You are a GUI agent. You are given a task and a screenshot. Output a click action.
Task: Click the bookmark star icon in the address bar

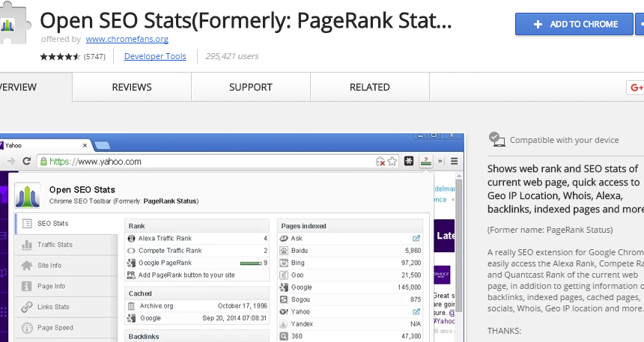click(x=392, y=162)
